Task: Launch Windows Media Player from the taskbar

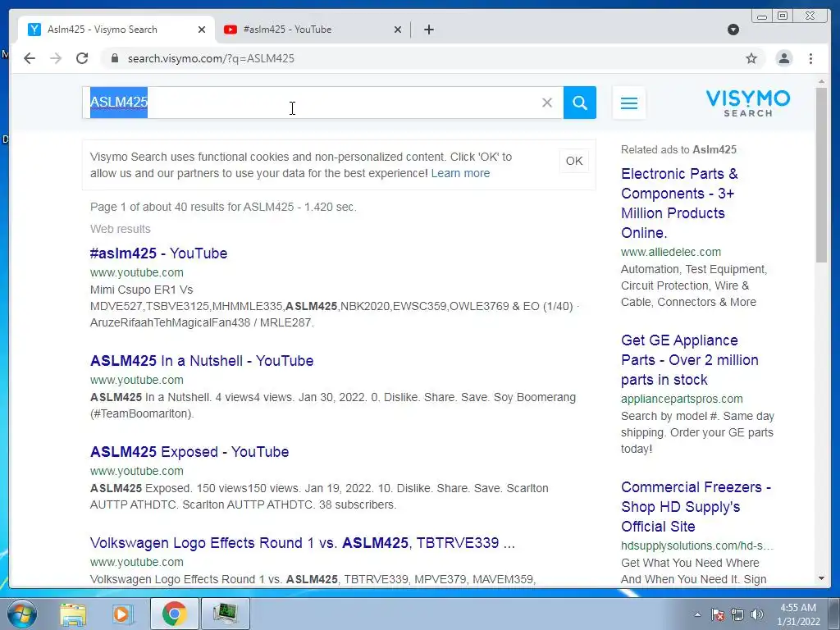Action: (x=123, y=614)
